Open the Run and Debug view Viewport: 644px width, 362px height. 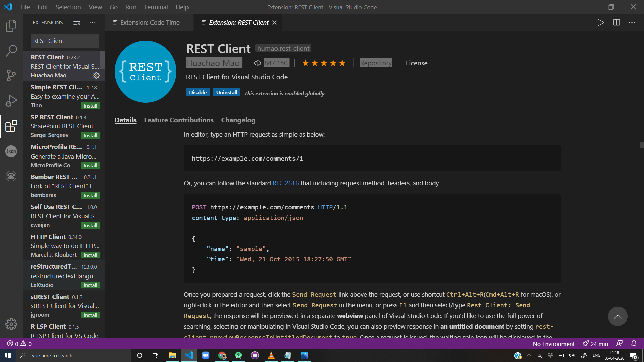coord(11,101)
